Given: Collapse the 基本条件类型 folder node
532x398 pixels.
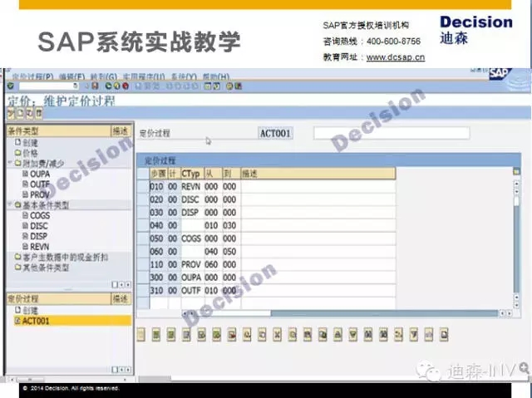Looking at the screenshot, I should coord(11,204).
